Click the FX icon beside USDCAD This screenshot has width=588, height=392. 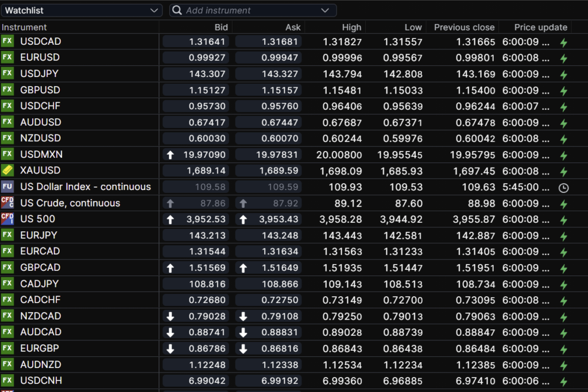[7, 41]
